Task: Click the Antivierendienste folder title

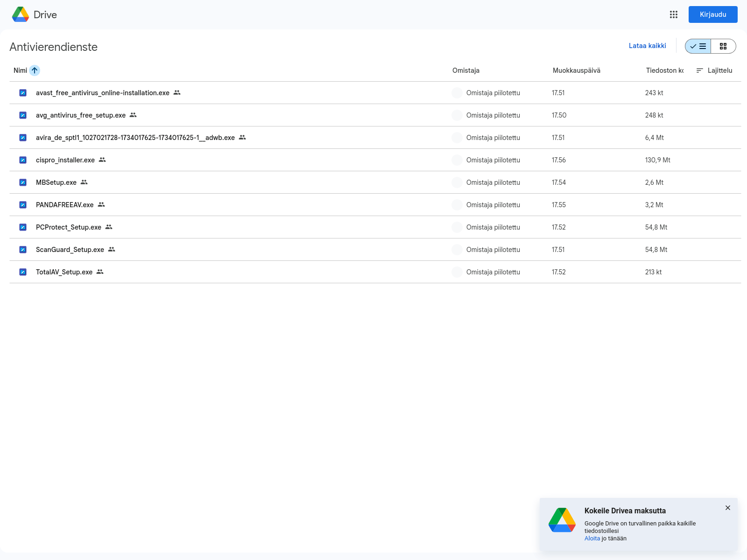Action: tap(54, 47)
